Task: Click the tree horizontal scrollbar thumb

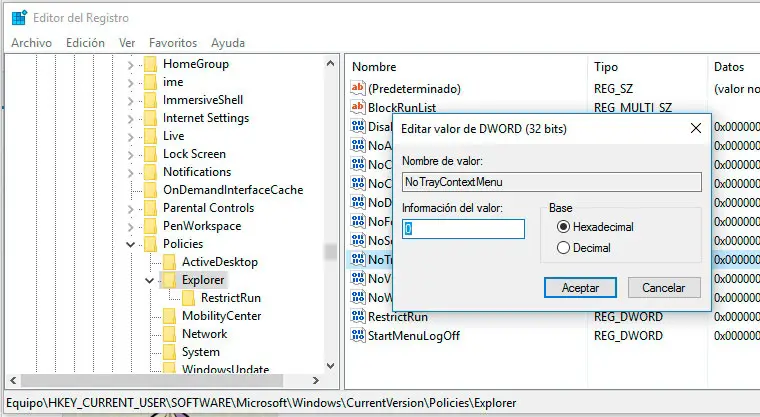Action: 152,381
